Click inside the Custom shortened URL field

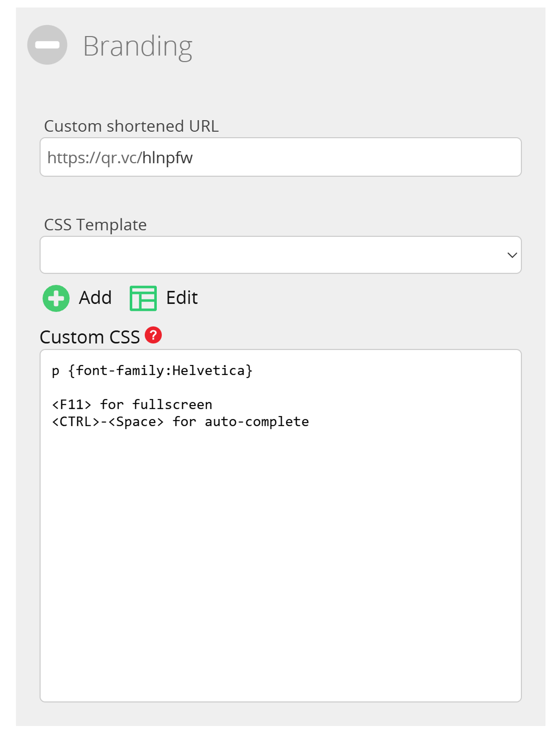click(281, 157)
